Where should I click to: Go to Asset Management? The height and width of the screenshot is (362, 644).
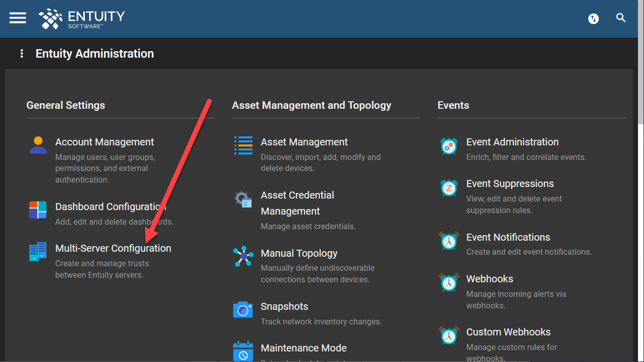(x=304, y=142)
